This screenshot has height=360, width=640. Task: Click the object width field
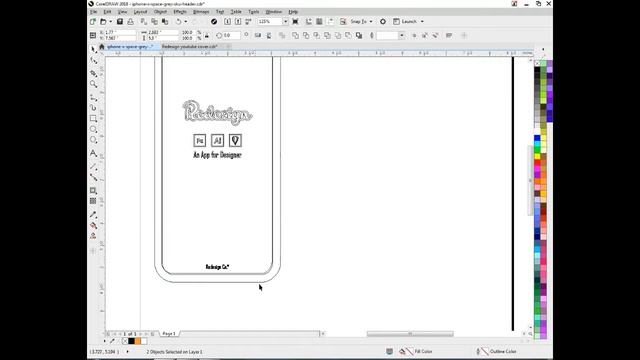[162, 32]
